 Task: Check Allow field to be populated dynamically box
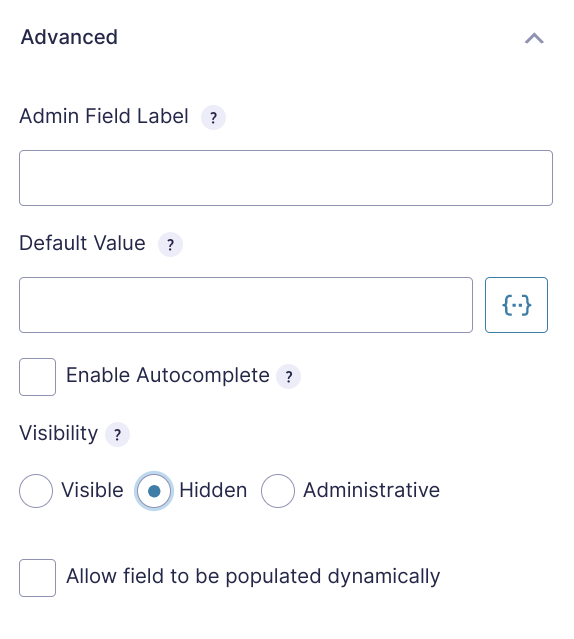pyautogui.click(x=37, y=578)
